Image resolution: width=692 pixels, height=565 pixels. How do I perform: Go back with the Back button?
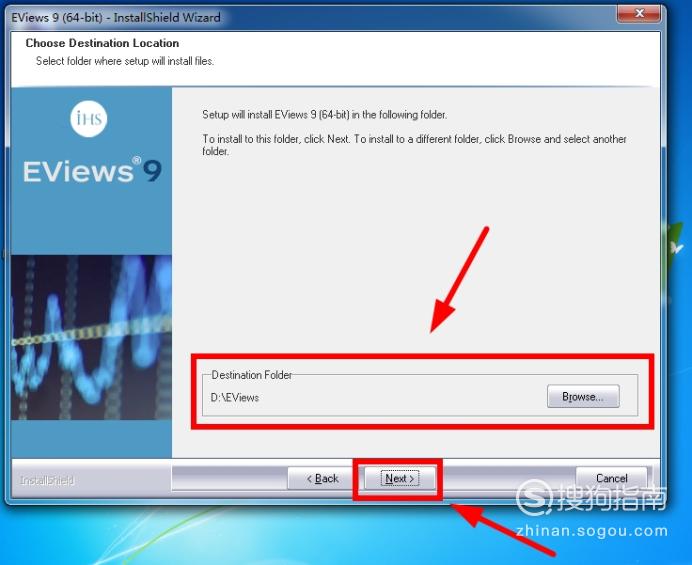322,478
